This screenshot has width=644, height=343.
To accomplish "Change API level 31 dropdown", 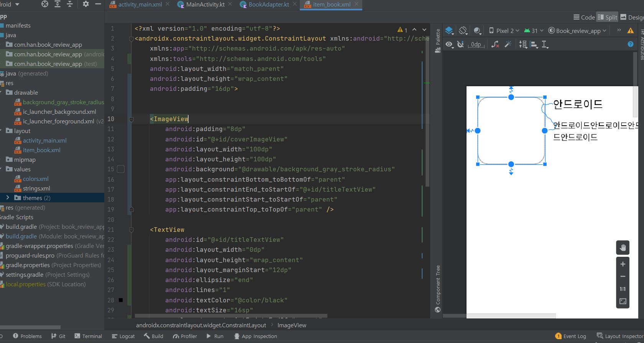I will (x=534, y=31).
